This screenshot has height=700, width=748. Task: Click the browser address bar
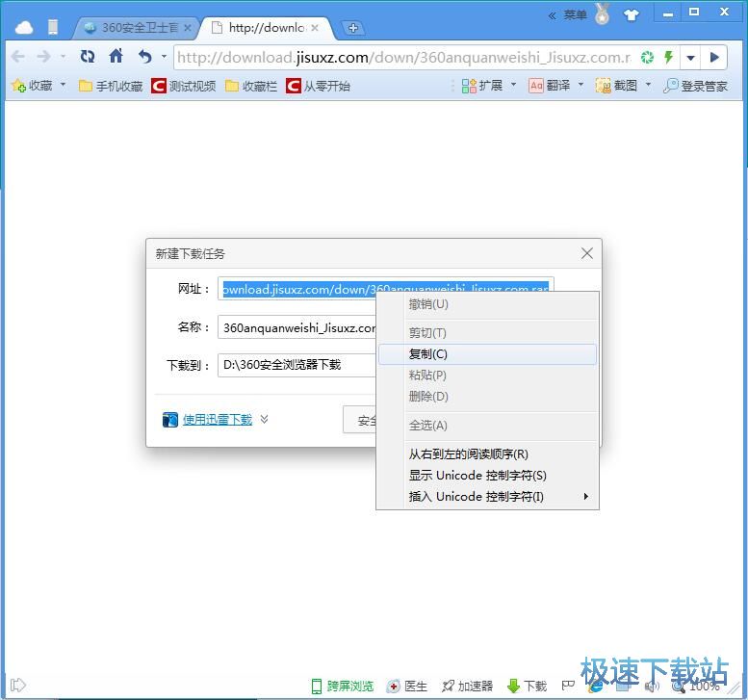404,58
